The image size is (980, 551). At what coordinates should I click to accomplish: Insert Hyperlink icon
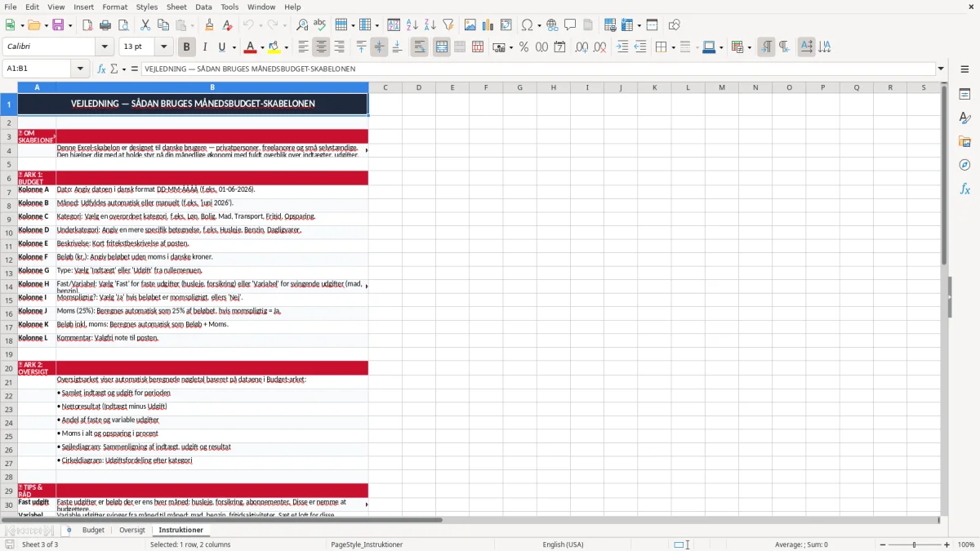point(552,25)
